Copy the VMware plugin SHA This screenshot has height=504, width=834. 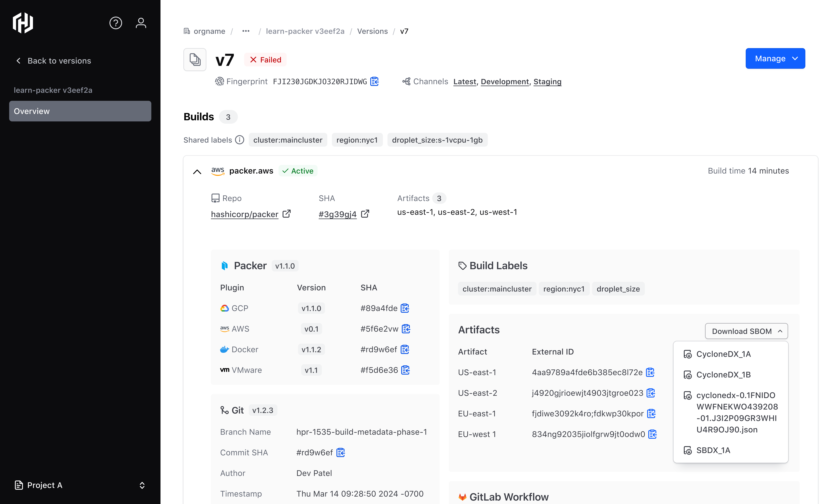[406, 370]
